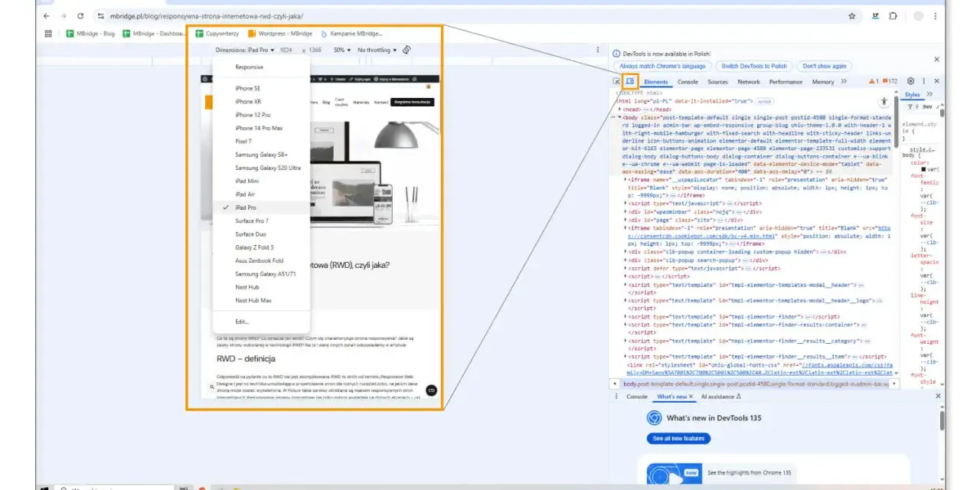980x490 pixels.
Task: Toggle the device toolbar icon in DevTools
Action: click(630, 81)
